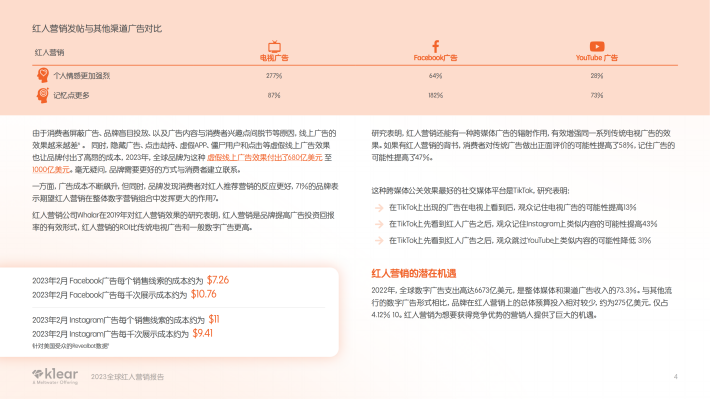
Task: Click the 记忆点更多 row label
Action: pyautogui.click(x=72, y=95)
